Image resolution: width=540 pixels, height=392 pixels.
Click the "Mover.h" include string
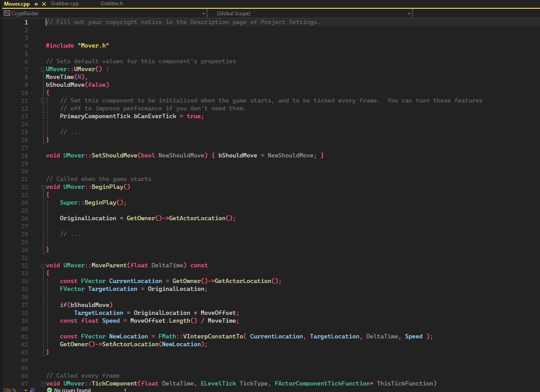(x=93, y=46)
